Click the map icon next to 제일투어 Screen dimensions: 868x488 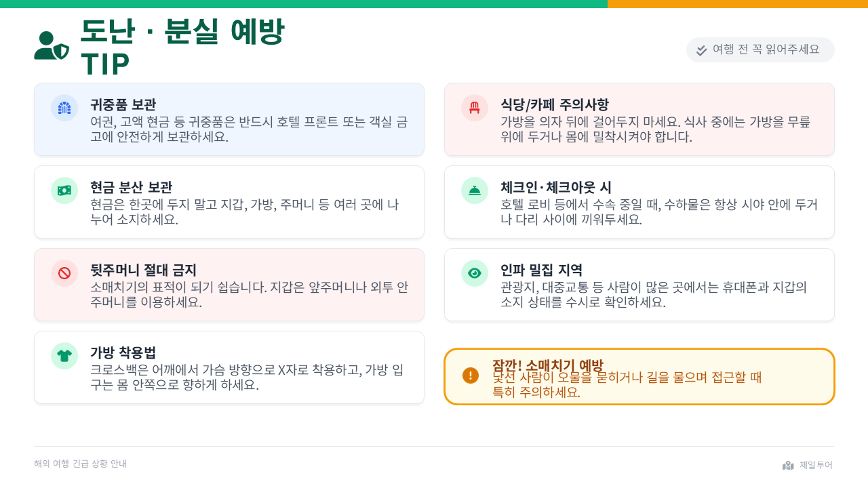(x=788, y=466)
